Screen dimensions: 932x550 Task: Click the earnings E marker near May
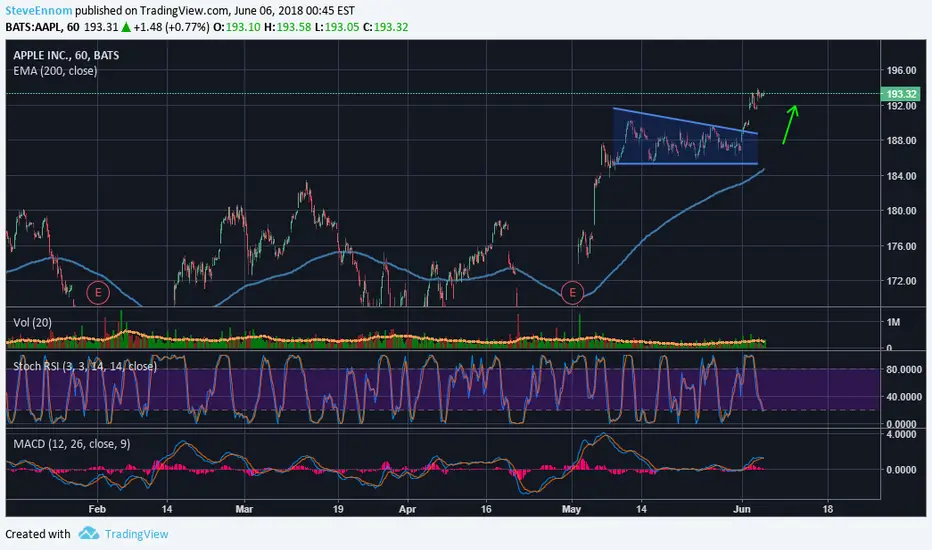[x=572, y=293]
